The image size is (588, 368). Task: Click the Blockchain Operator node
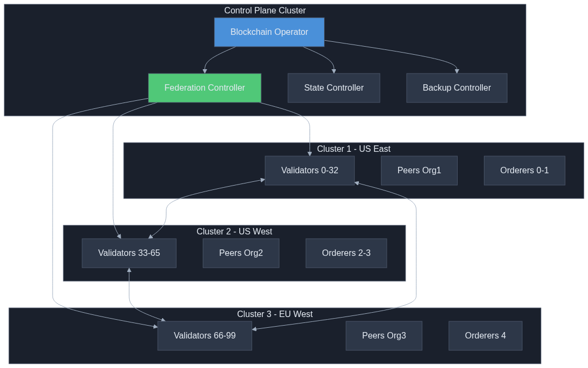[x=269, y=32]
